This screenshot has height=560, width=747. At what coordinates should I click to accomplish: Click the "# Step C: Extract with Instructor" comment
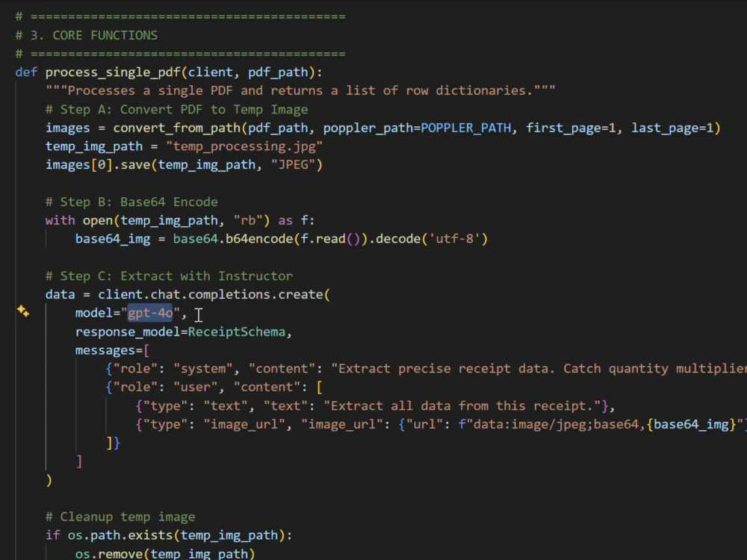169,276
